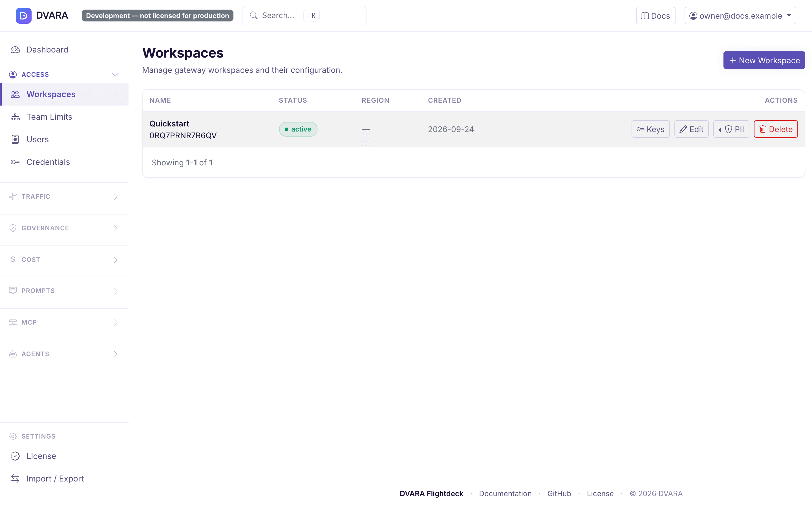Open the Dashboard gauge icon
This screenshot has width=812, height=508.
15,50
